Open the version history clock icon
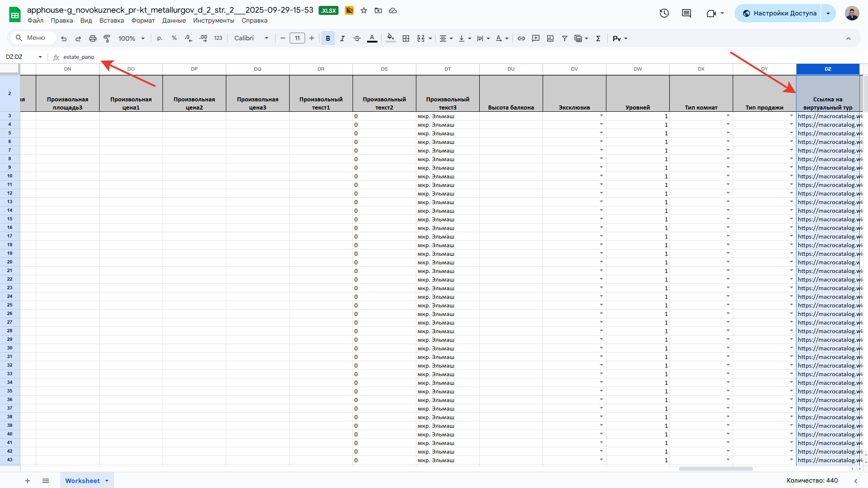 click(x=664, y=13)
